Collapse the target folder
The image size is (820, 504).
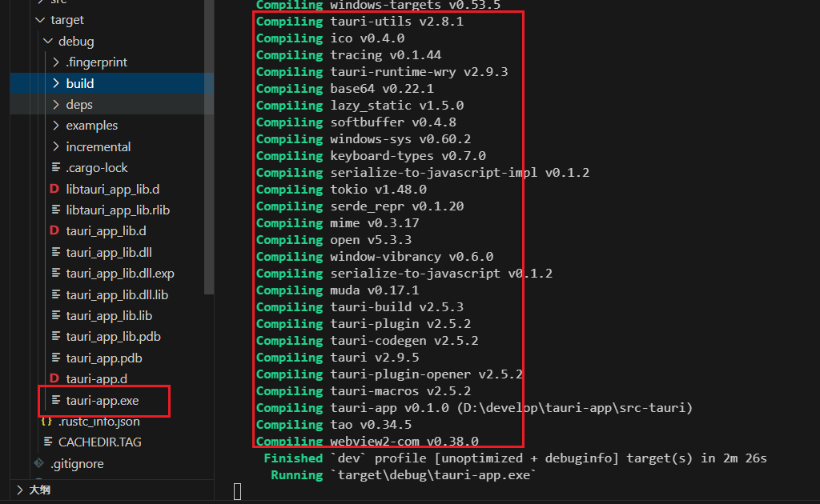(40, 20)
